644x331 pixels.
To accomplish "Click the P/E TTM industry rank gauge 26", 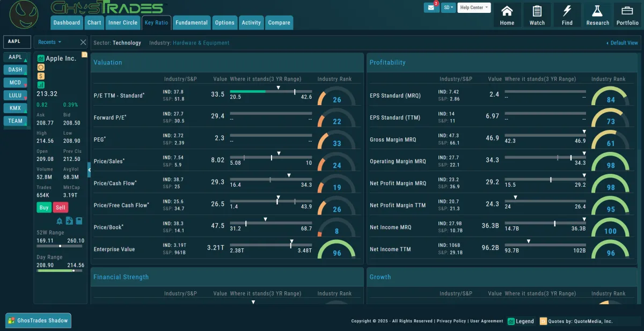I will coord(336,97).
